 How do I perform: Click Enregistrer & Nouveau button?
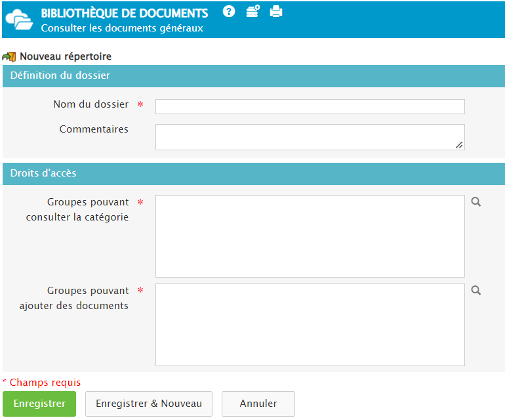pyautogui.click(x=149, y=404)
